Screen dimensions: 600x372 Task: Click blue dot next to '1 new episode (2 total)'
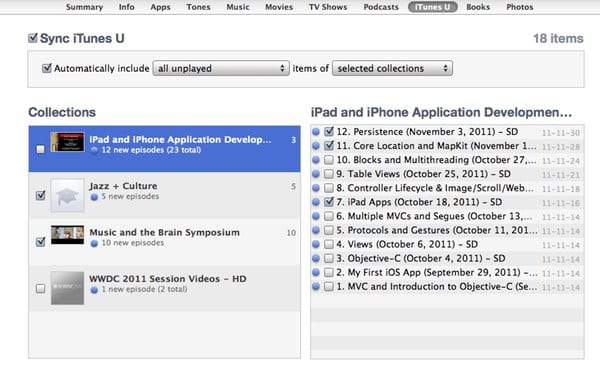tap(94, 290)
